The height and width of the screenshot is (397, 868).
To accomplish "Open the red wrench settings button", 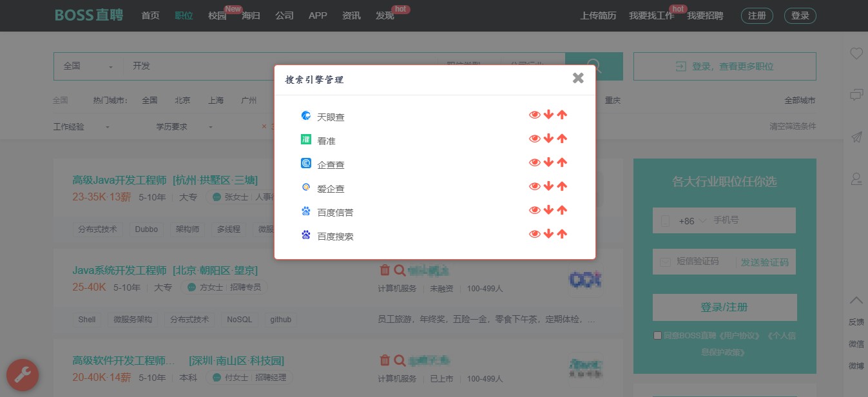I will (x=23, y=374).
